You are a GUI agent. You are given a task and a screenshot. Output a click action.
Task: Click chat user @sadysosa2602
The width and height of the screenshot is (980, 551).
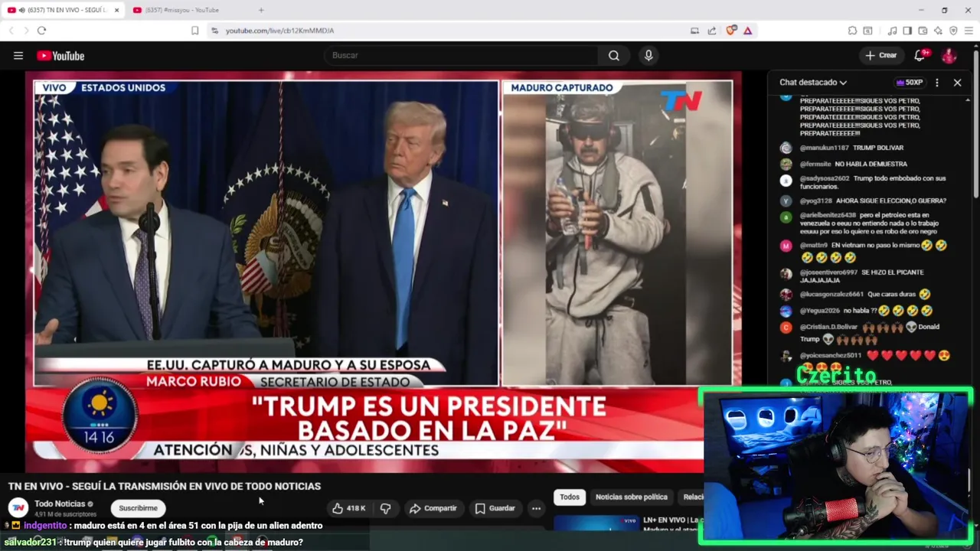coord(825,178)
